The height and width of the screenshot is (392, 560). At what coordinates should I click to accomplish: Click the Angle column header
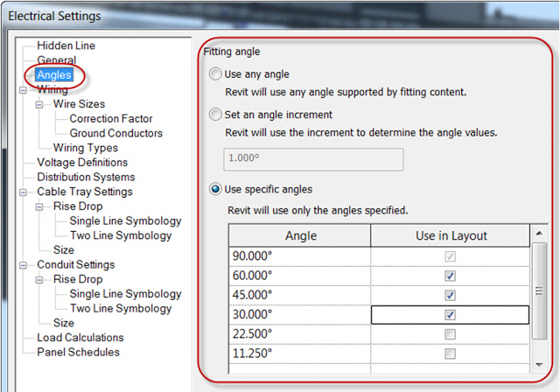(299, 235)
